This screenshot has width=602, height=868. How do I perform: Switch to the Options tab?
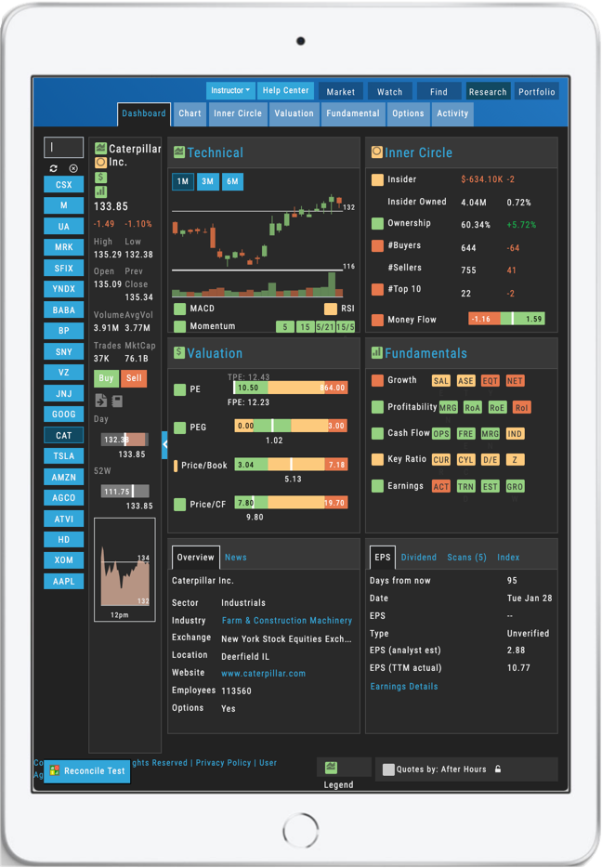[x=409, y=113]
